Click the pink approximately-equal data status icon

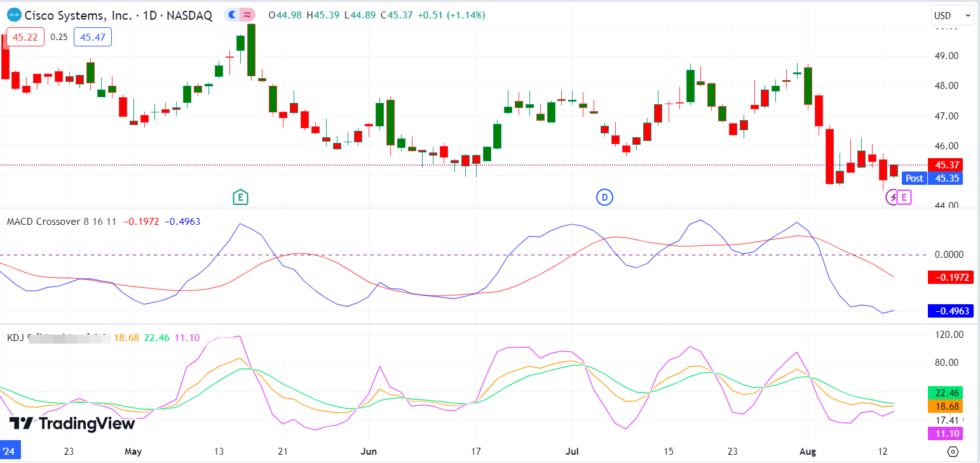tap(247, 15)
